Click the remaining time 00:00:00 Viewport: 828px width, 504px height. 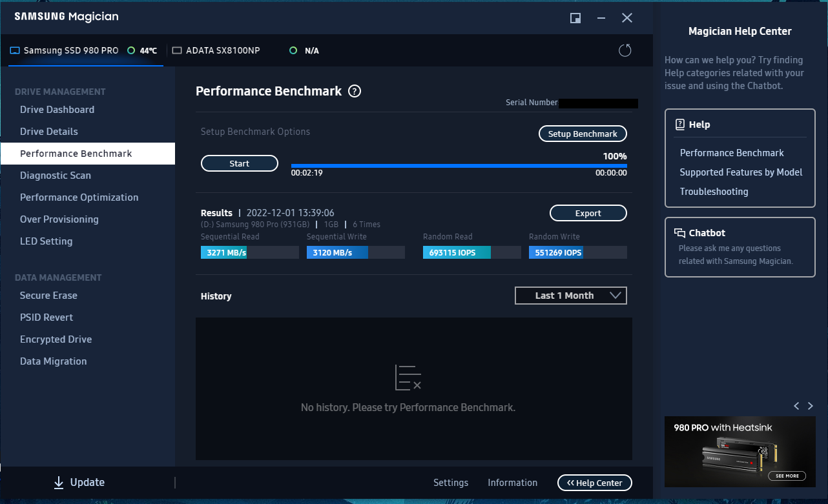pyautogui.click(x=611, y=173)
